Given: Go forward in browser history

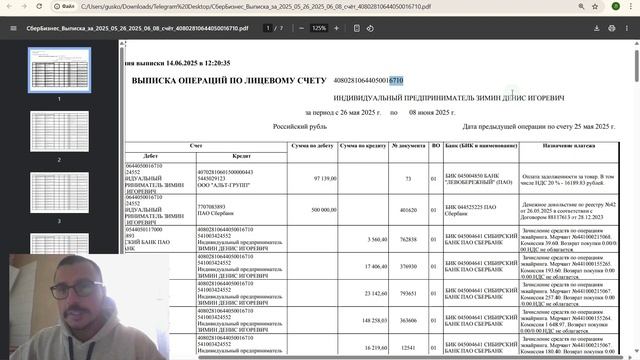Looking at the screenshot, I should [x=24, y=7].
